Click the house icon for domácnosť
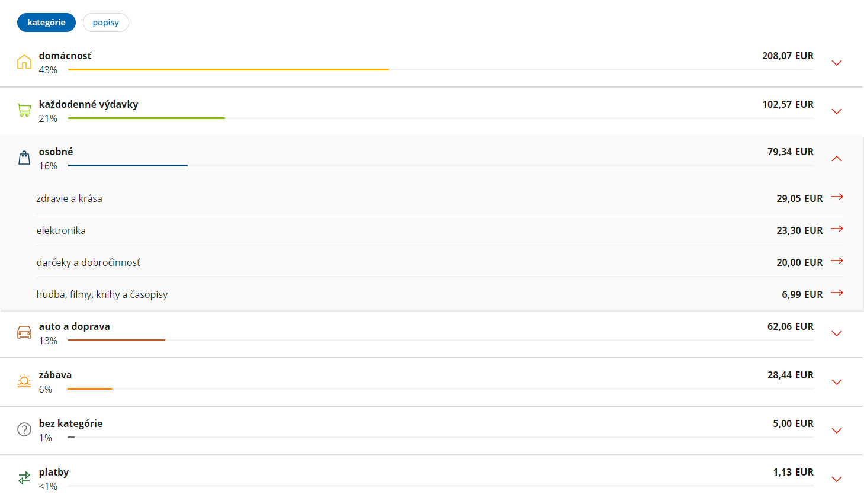Image resolution: width=864 pixels, height=504 pixels. (24, 62)
